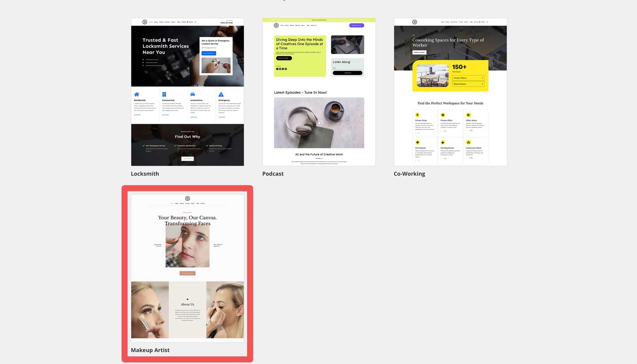Image resolution: width=637 pixels, height=364 pixels.
Task: Click Contact in the Makeup Artist navigation
Action: (x=203, y=203)
